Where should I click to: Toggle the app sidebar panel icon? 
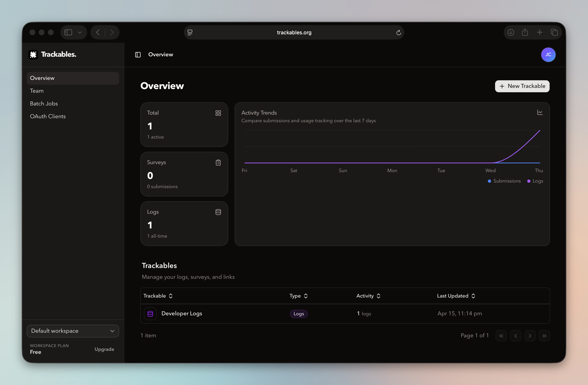pos(138,55)
